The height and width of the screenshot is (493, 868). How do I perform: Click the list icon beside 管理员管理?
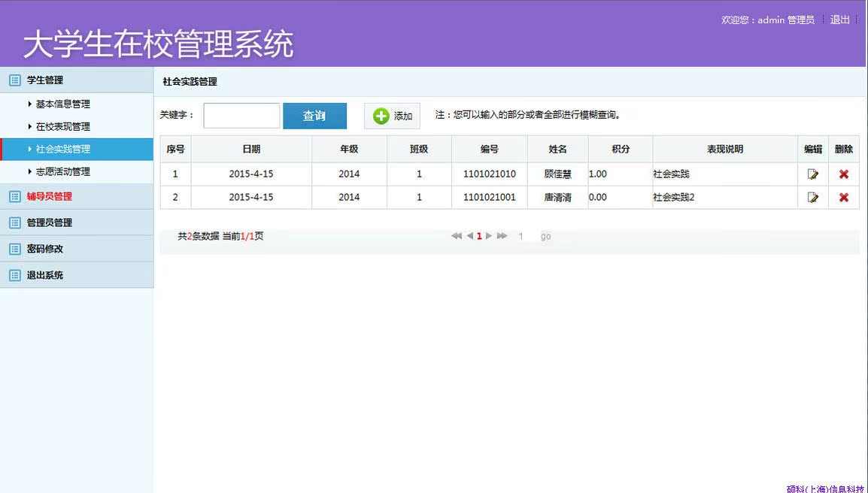[15, 222]
